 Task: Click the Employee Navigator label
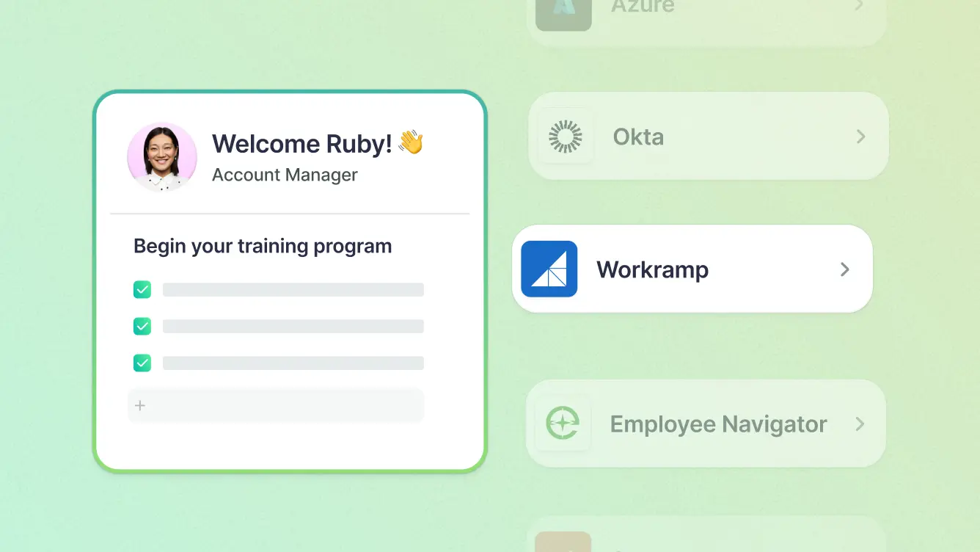718,424
